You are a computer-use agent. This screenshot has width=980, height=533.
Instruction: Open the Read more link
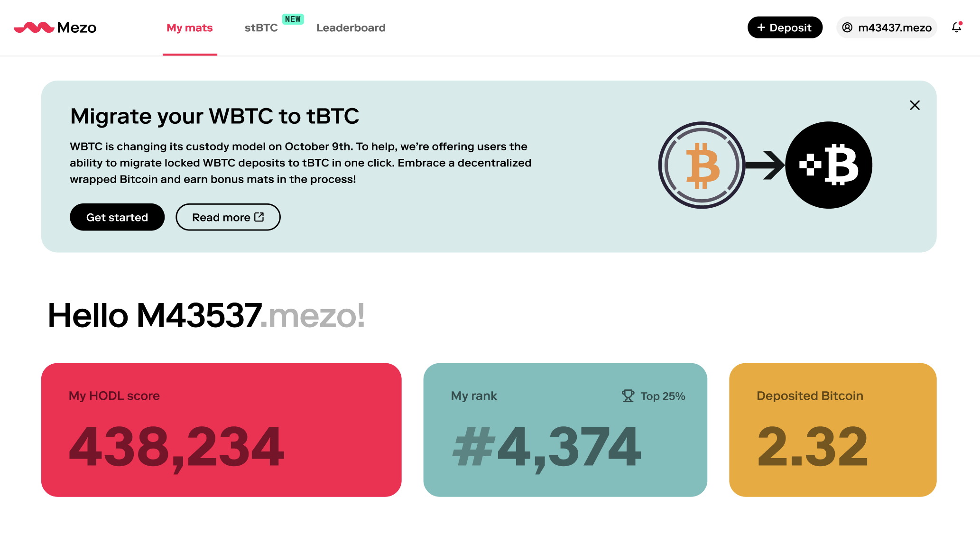pyautogui.click(x=228, y=217)
